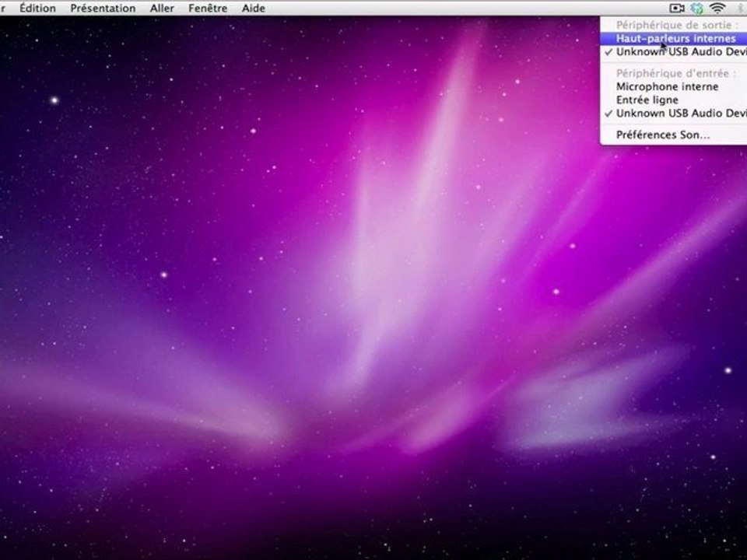This screenshot has height=560, width=747.
Task: Open the Présentation menu
Action: tap(103, 8)
